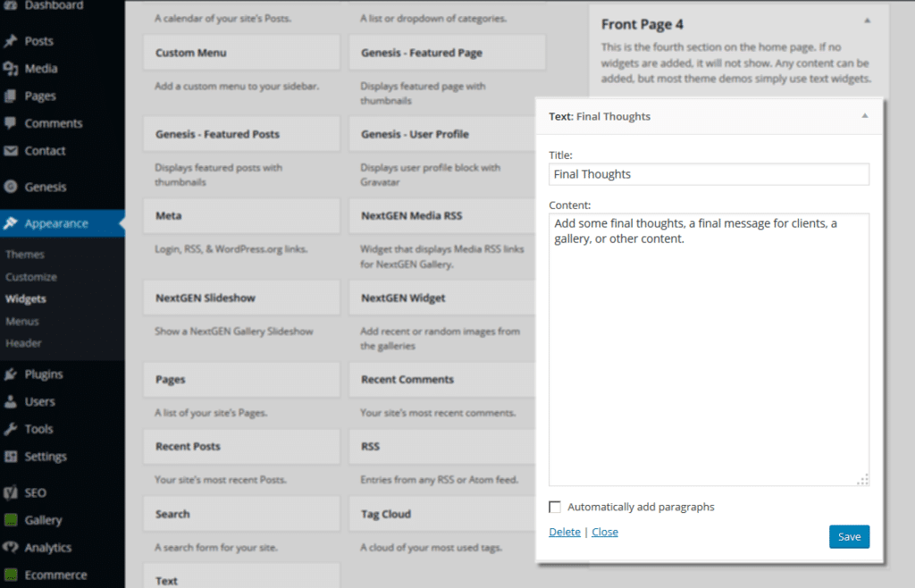Screen dimensions: 915x588
Task: Collapse the Text: Final Thoughts widget
Action: click(865, 116)
